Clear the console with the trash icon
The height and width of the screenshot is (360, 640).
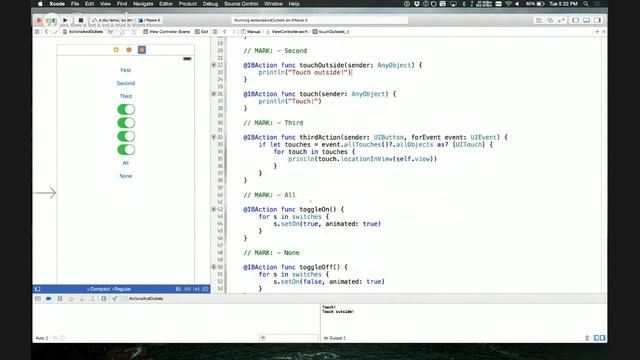pyautogui.click(x=587, y=338)
